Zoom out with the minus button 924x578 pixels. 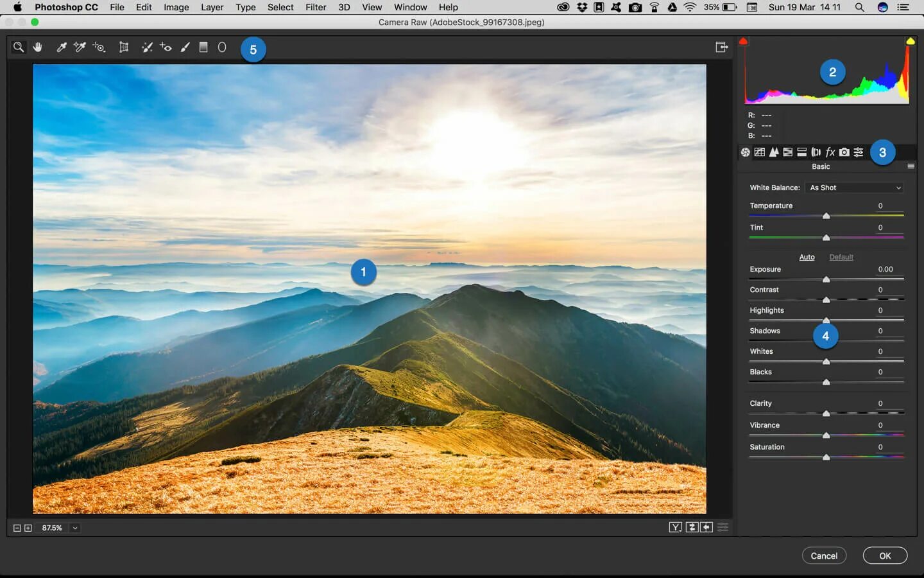17,528
